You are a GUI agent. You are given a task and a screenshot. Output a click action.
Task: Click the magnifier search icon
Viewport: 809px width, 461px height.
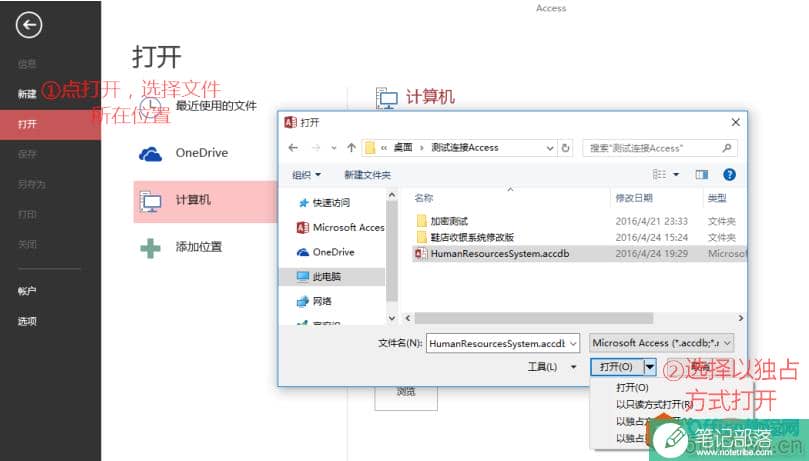pyautogui.click(x=727, y=148)
